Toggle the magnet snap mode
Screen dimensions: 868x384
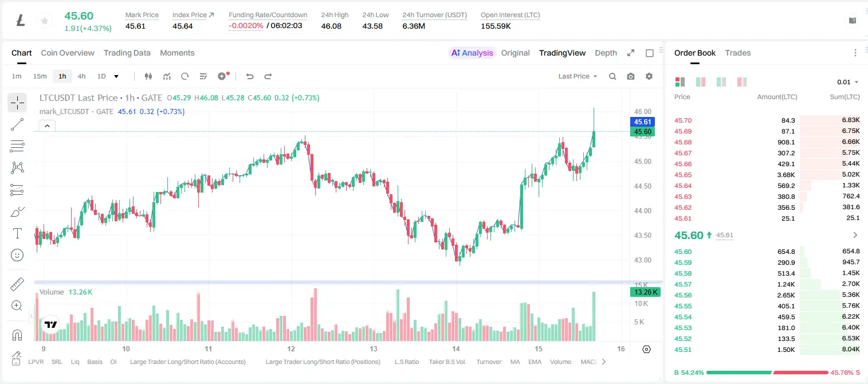[17, 335]
